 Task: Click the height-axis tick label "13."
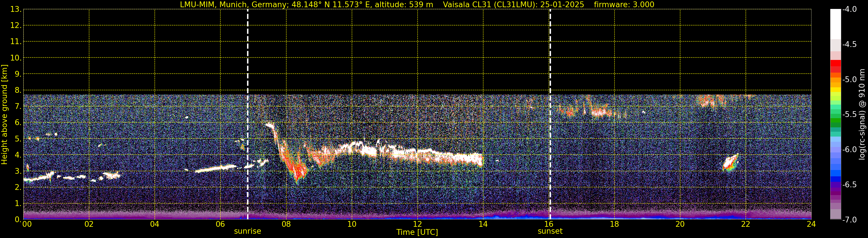(16, 10)
